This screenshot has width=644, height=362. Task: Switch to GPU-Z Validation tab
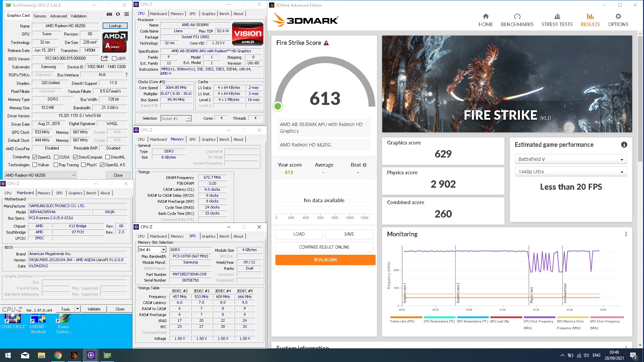click(x=78, y=16)
